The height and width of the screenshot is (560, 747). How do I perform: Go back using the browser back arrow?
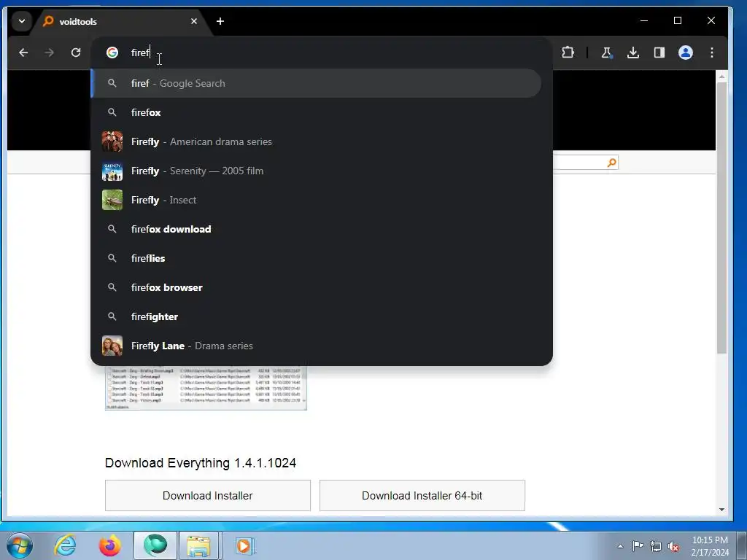tap(23, 52)
